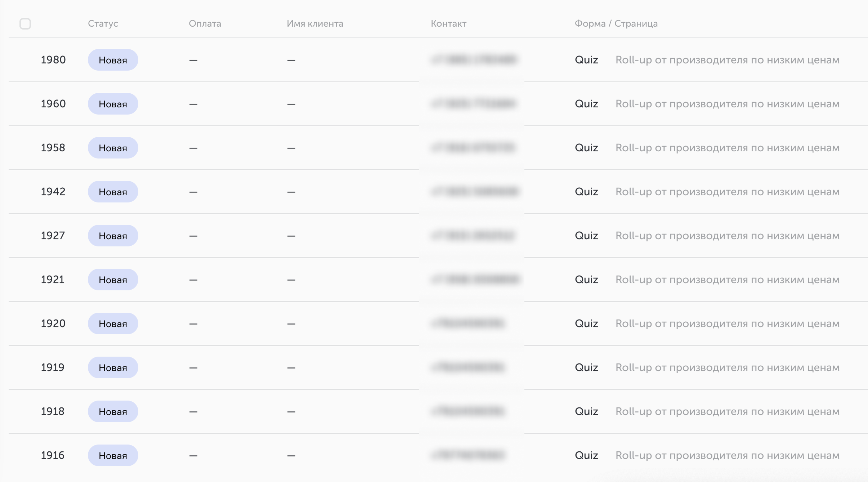
Task: Open the Новая status of order 1942
Action: [113, 192]
